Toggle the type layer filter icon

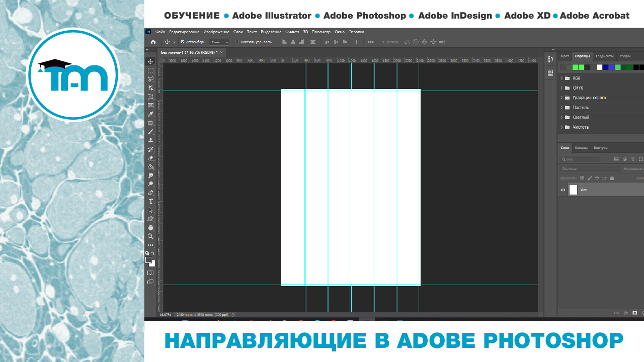click(x=632, y=159)
